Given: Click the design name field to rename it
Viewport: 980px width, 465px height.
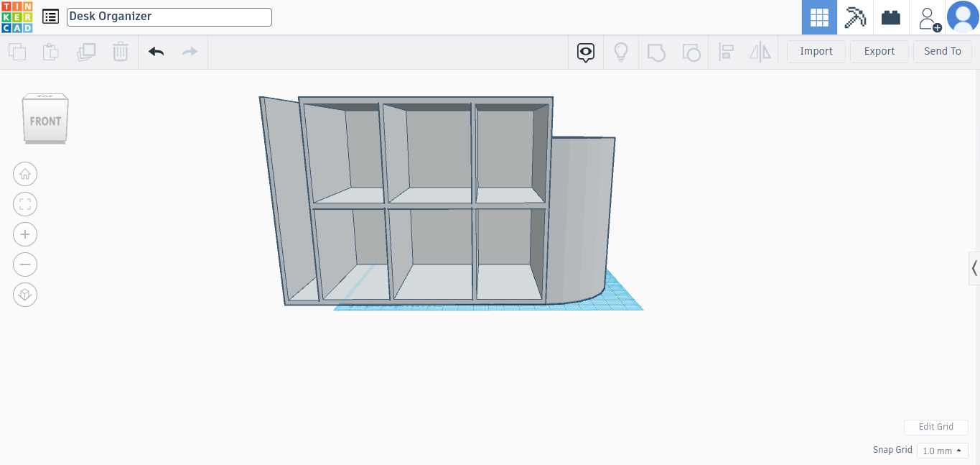Looking at the screenshot, I should tap(169, 17).
